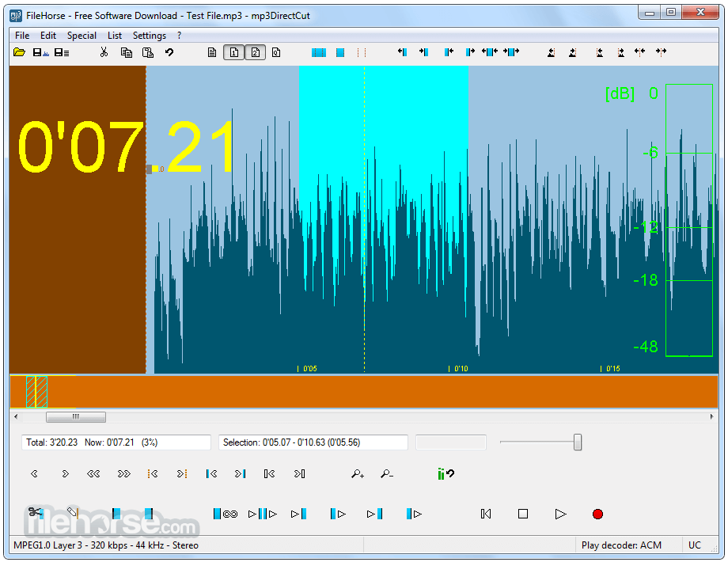Click the small blue selection square icon
Screen dimensions: 728x562
click(x=339, y=52)
